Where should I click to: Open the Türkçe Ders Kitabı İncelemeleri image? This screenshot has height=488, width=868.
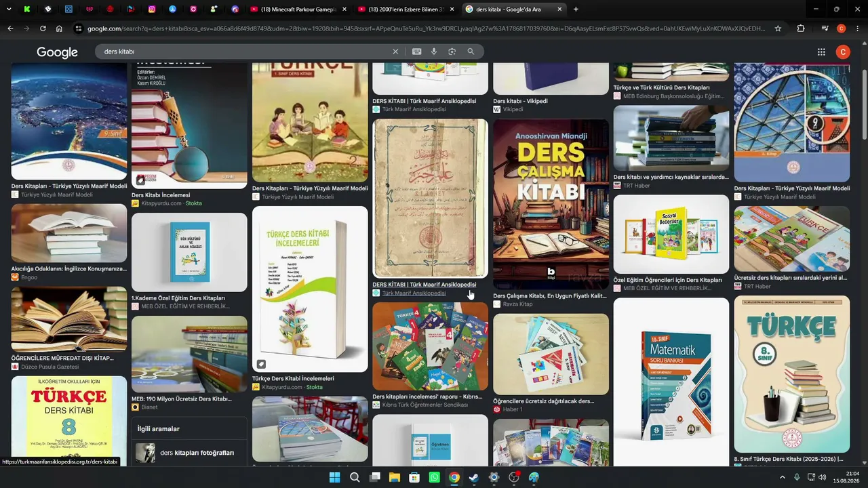(x=310, y=289)
